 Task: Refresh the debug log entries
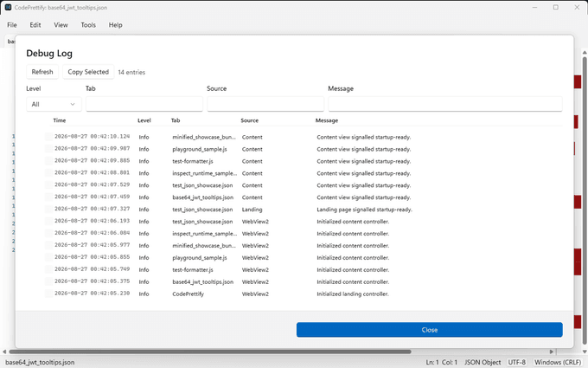click(42, 72)
